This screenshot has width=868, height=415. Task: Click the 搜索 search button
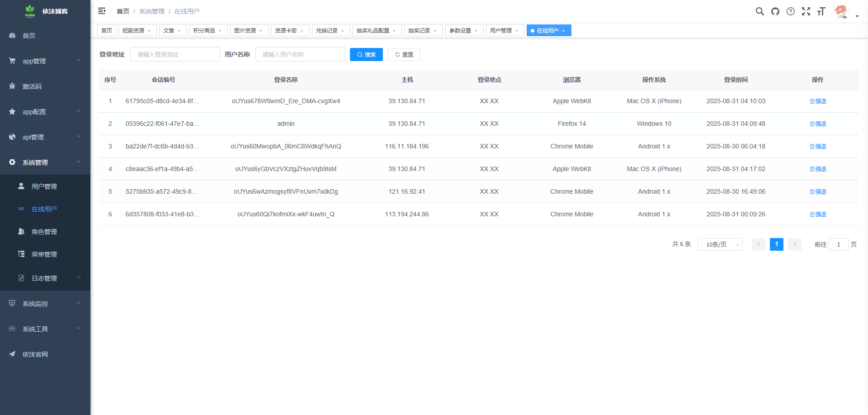(x=366, y=55)
